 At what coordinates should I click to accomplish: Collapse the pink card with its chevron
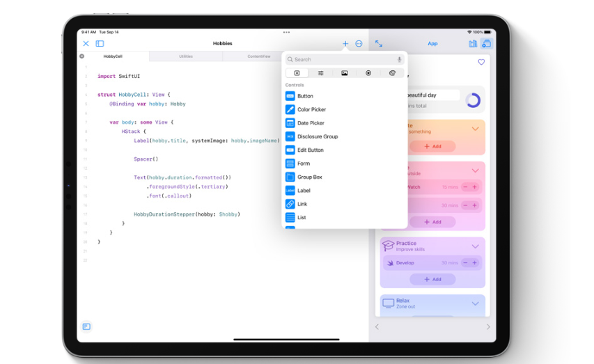[x=476, y=171]
